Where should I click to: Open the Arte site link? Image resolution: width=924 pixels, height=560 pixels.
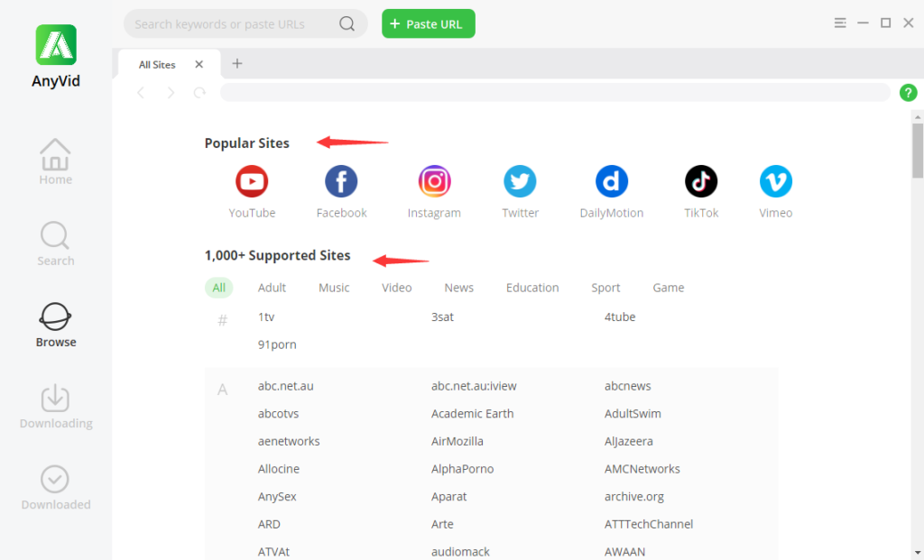[442, 524]
